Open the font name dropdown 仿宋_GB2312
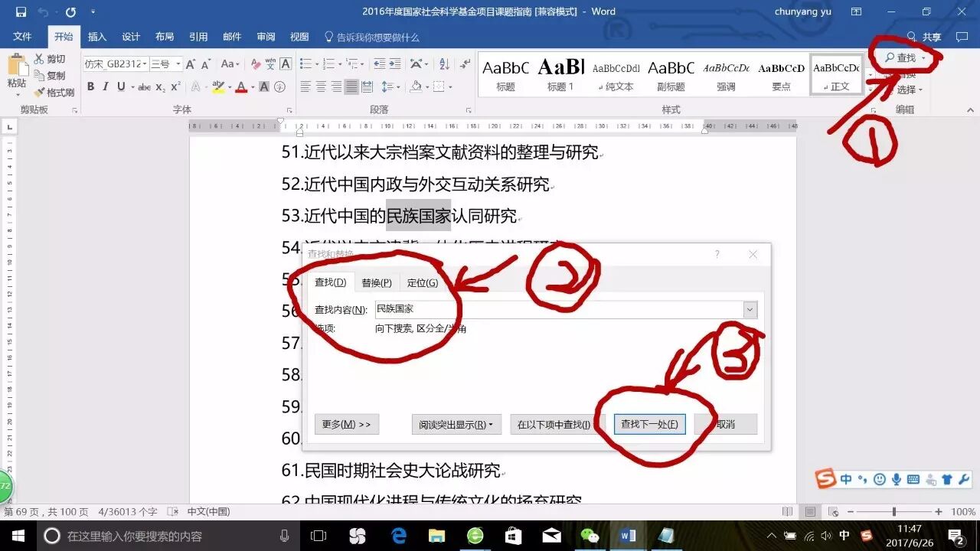980x551 pixels. pyautogui.click(x=144, y=64)
